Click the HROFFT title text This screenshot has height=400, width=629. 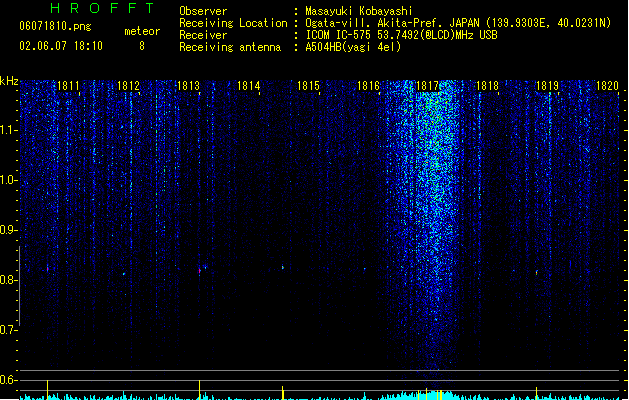click(103, 8)
